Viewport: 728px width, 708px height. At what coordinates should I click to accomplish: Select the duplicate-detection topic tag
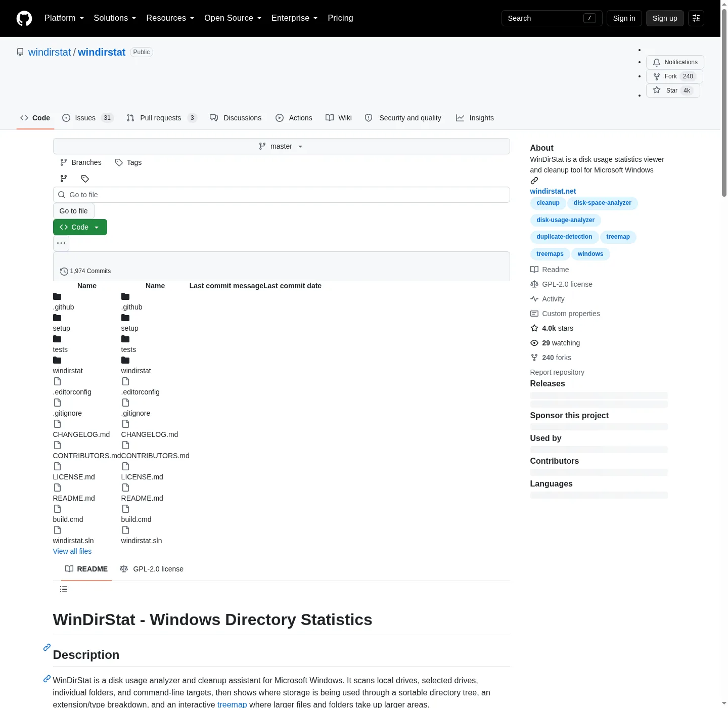click(564, 237)
